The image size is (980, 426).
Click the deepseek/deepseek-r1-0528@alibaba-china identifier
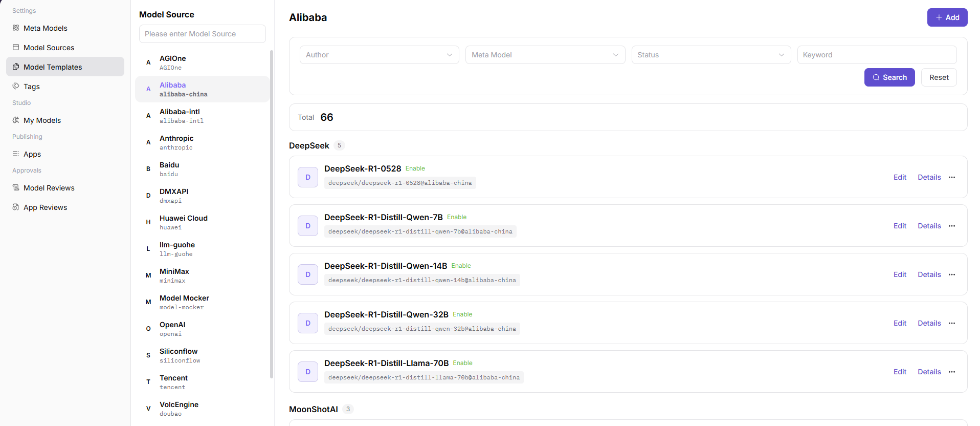pos(400,183)
